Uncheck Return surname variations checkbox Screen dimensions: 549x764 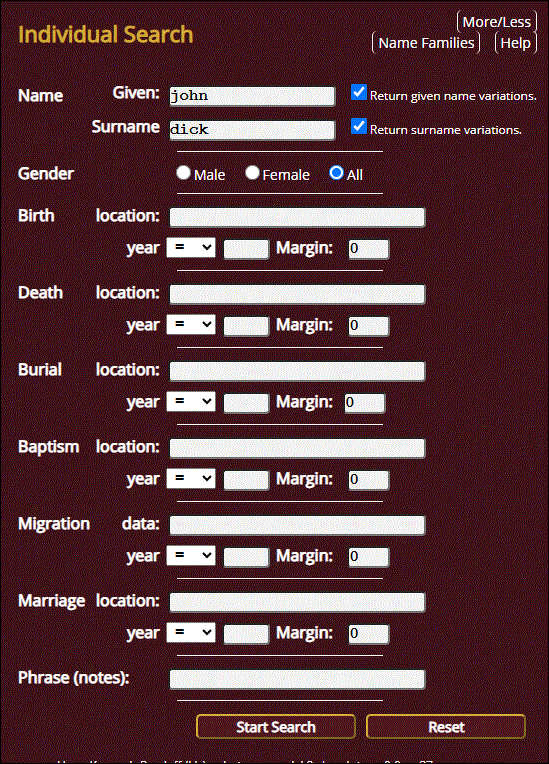click(x=359, y=126)
